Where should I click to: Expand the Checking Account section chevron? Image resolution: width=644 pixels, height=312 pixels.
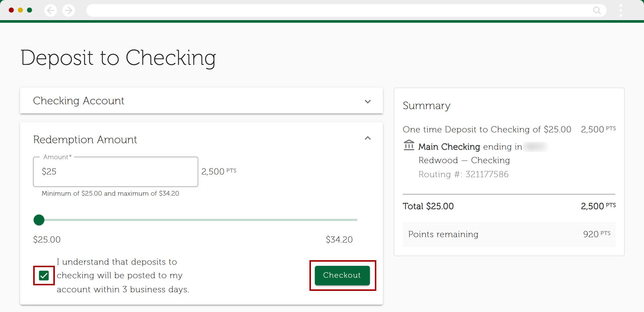(x=368, y=101)
